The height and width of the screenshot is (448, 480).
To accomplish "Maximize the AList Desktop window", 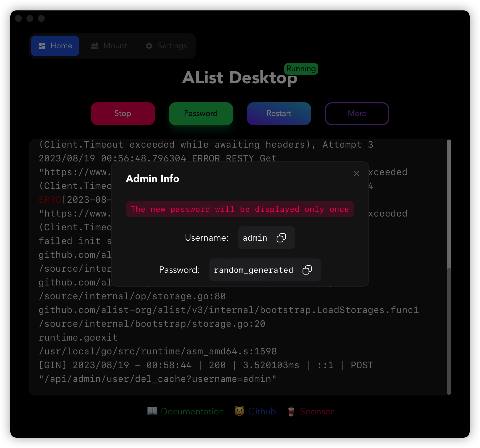I will click(41, 18).
